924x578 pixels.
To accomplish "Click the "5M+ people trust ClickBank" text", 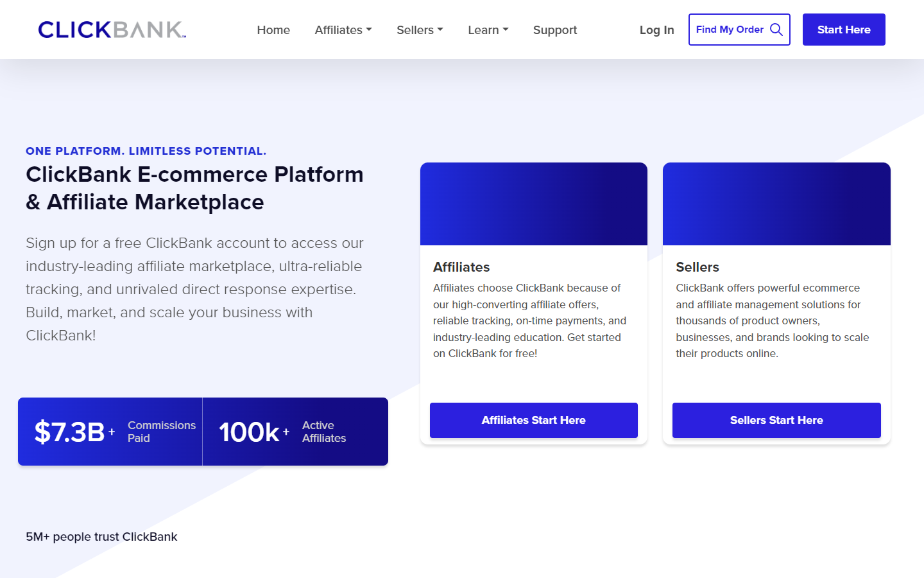I will [x=101, y=537].
